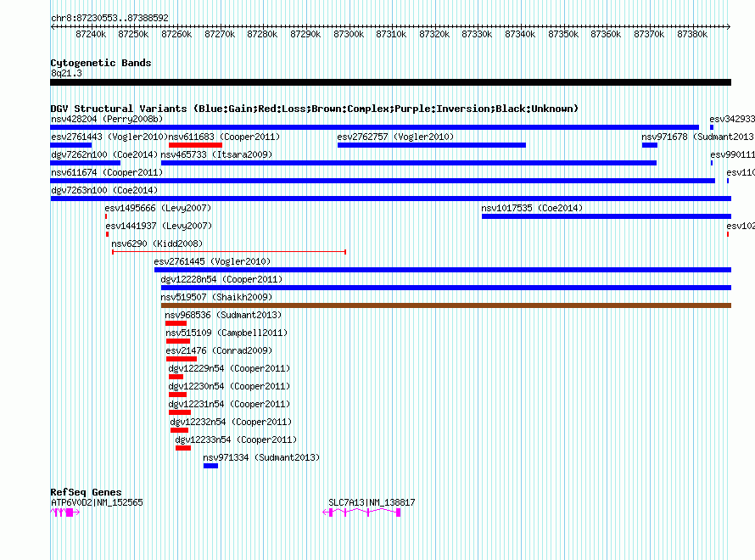Click the nsv428204 (Perry2008b) variant label

(x=107, y=119)
